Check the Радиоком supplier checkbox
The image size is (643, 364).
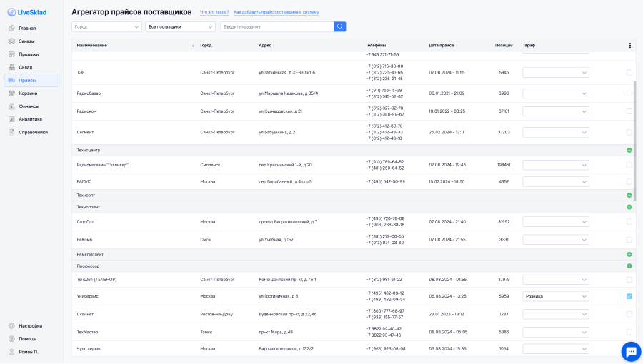click(x=629, y=111)
